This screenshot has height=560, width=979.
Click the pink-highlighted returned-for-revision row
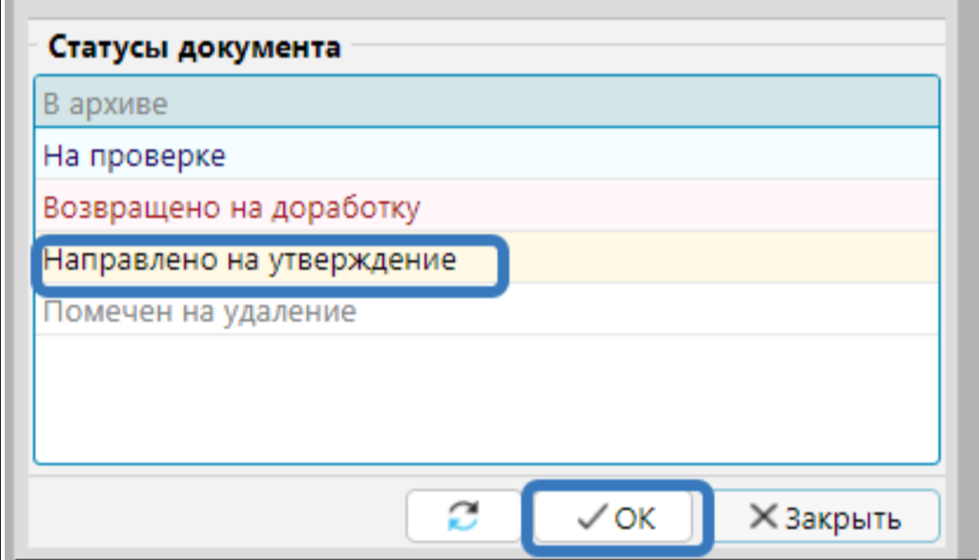(660, 206)
